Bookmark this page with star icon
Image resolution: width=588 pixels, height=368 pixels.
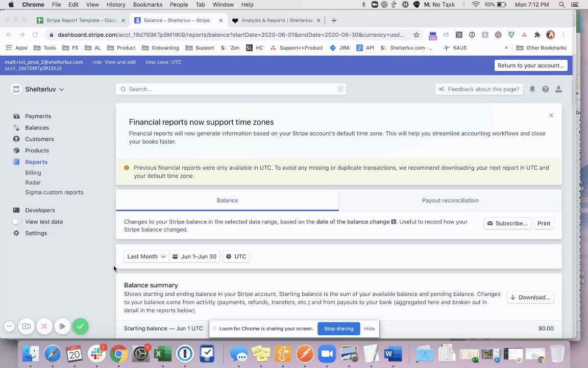pos(416,35)
